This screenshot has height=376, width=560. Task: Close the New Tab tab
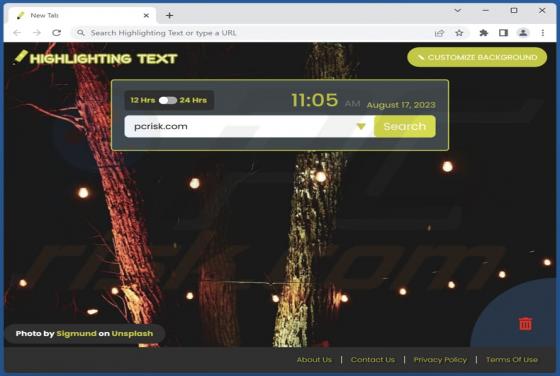click(146, 15)
